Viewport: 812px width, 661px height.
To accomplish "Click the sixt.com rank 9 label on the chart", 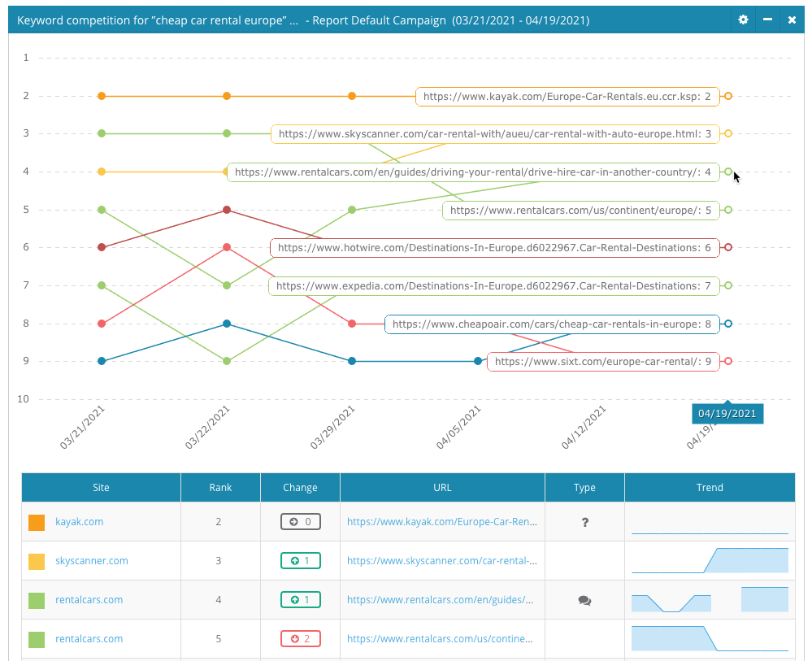I will (602, 361).
